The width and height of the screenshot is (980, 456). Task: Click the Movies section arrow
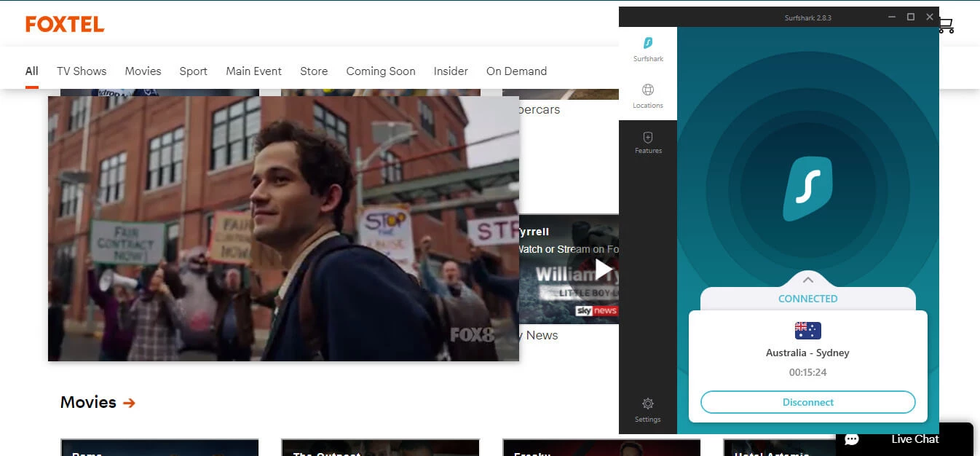(x=129, y=403)
